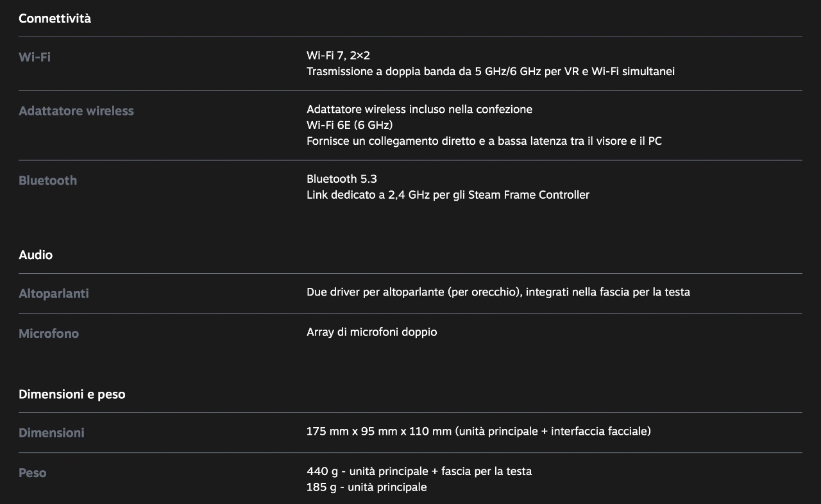821x504 pixels.
Task: Click the "Wi-Fi 6E (6 GHz)" text
Action: tap(349, 124)
